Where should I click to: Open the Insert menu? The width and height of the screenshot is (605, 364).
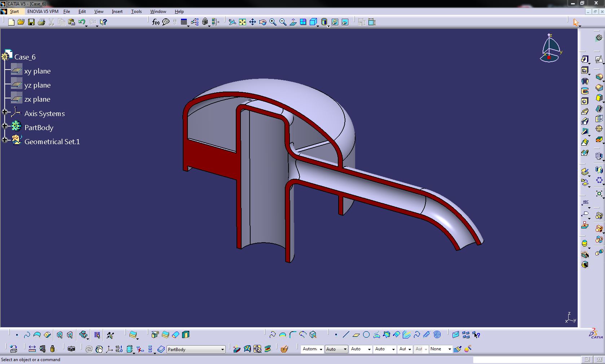point(117,12)
